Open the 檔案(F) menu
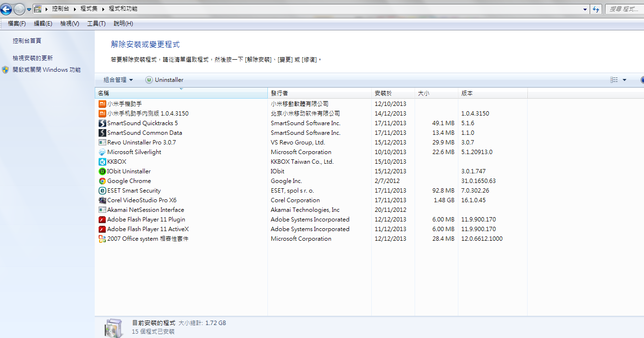The image size is (644, 338). click(x=17, y=24)
